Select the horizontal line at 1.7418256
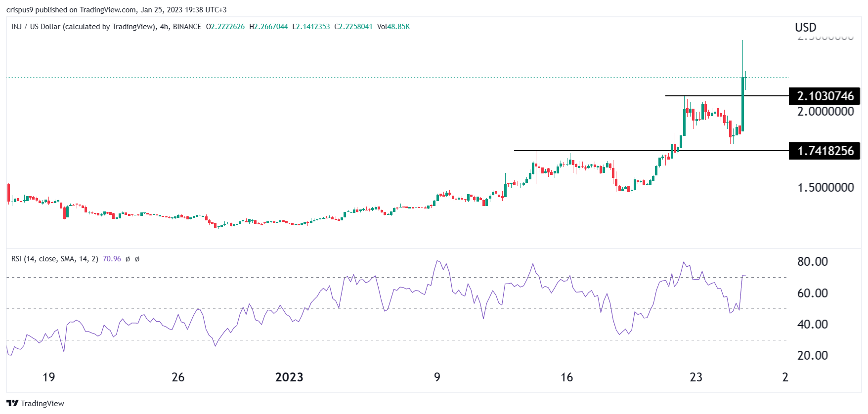The height and width of the screenshot is (414, 868). (651, 151)
